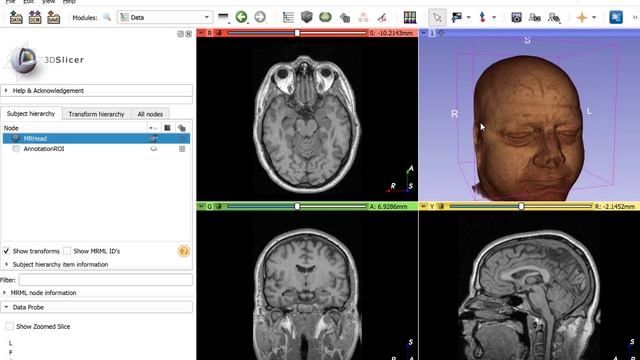Open the Help menu
This screenshot has height=360, width=640.
pos(69,2)
